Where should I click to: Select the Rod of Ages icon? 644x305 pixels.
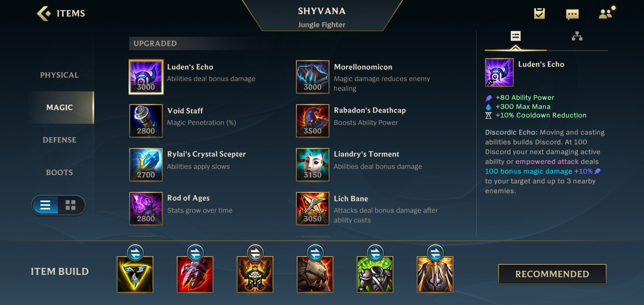146,208
